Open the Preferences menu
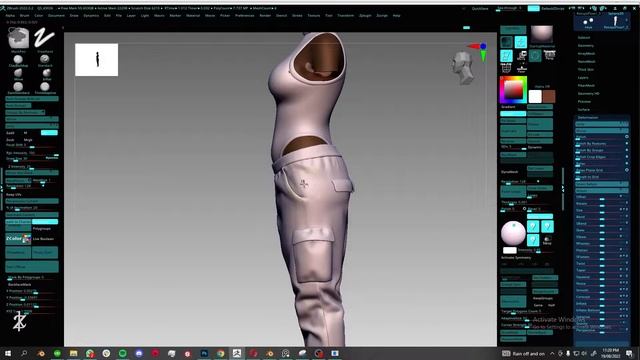This screenshot has width=640, height=360. 244,16
